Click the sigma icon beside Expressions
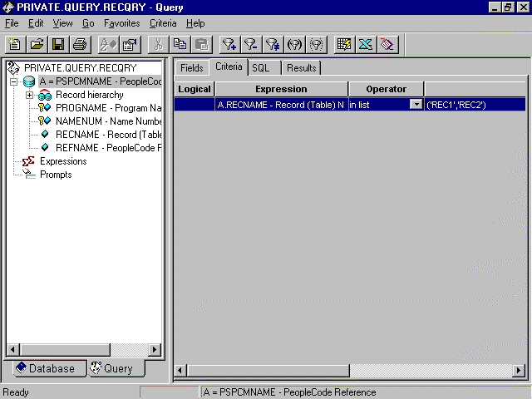This screenshot has height=399, width=532. (x=28, y=161)
